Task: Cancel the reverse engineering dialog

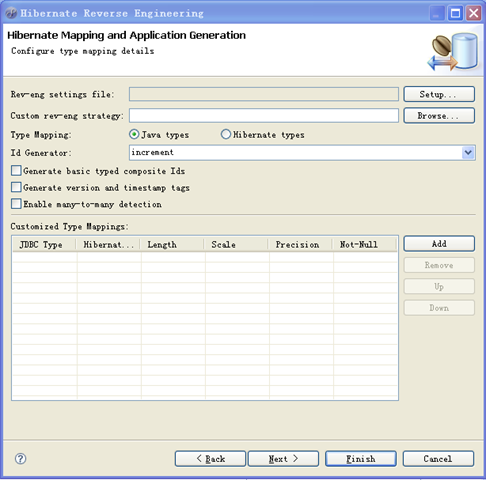Action: tap(438, 459)
